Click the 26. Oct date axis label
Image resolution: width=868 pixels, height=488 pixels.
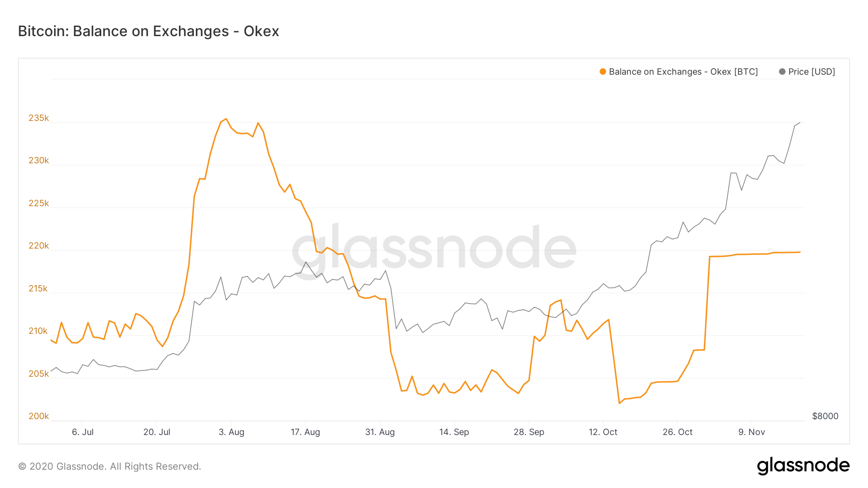point(678,432)
